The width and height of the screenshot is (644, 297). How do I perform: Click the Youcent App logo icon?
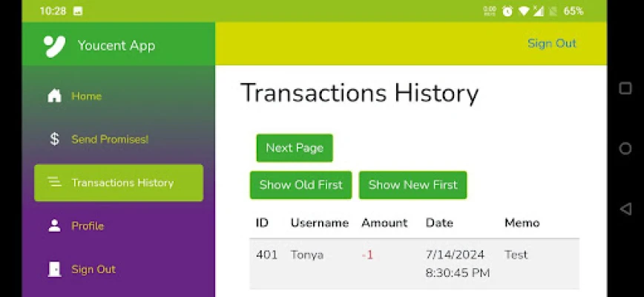54,46
